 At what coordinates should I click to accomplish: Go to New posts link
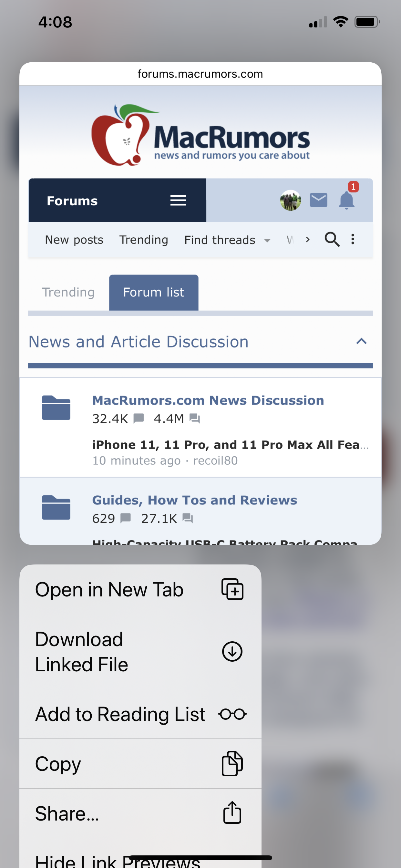coord(74,240)
